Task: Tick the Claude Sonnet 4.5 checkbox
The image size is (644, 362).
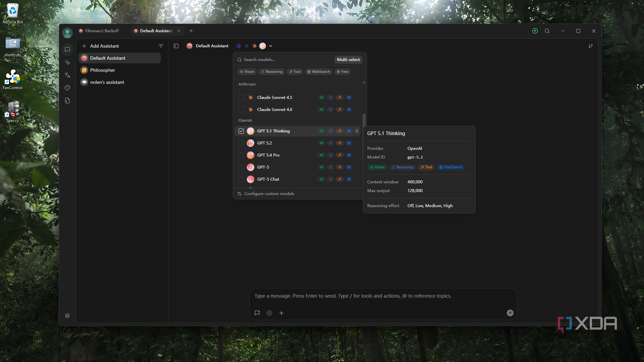Action: [x=241, y=98]
